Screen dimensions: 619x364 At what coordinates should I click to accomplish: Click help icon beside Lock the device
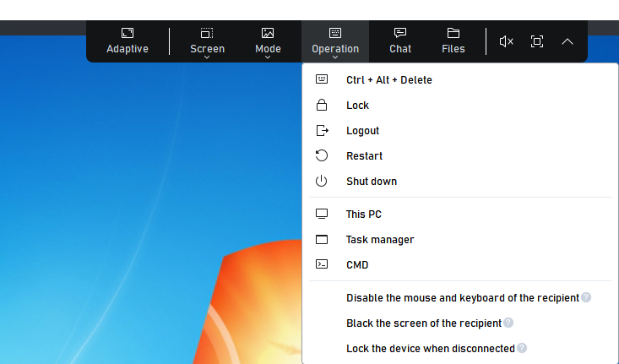(522, 348)
